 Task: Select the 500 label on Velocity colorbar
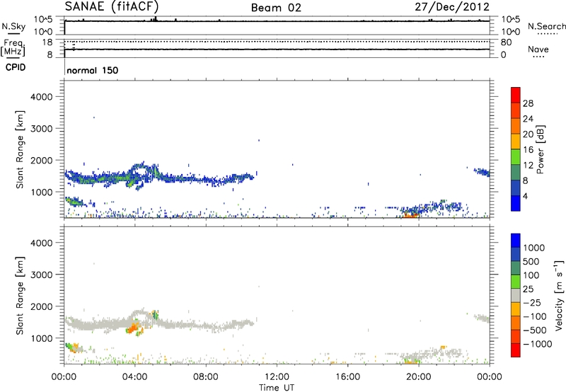pyautogui.click(x=531, y=262)
